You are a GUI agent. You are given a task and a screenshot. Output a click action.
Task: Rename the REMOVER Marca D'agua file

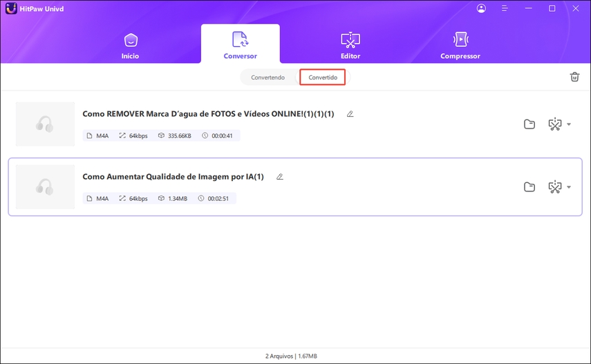pos(350,114)
